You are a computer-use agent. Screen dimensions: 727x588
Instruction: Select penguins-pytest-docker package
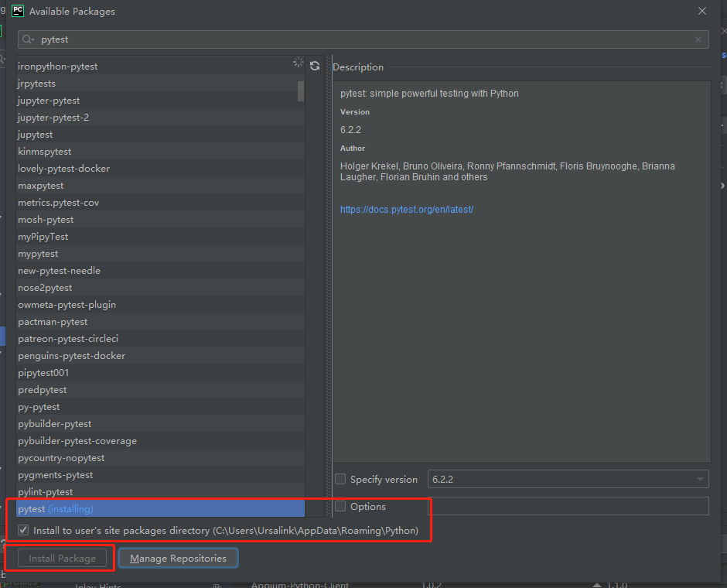160,356
